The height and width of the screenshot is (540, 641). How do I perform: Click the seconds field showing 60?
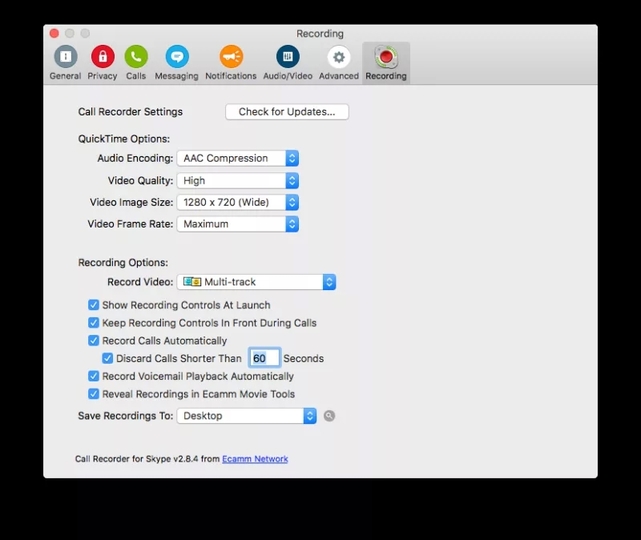point(264,358)
